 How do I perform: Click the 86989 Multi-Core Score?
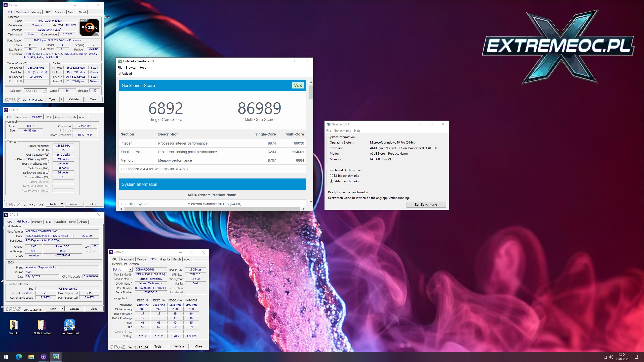(259, 108)
